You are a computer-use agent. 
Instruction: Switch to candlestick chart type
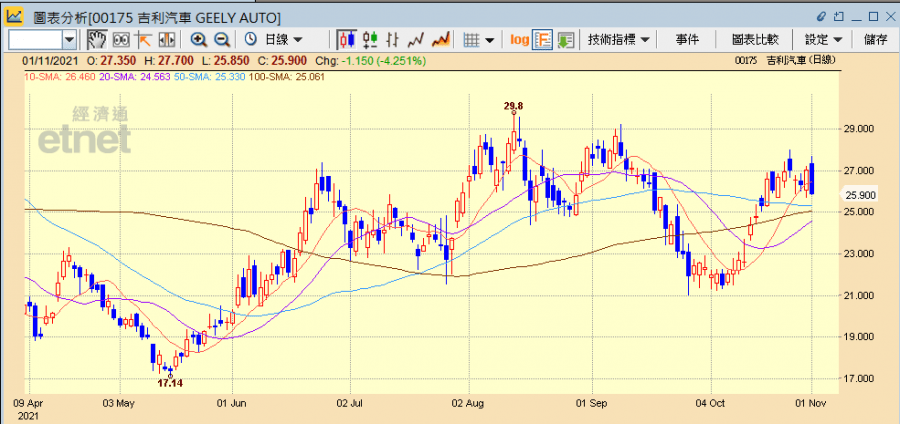click(x=347, y=40)
